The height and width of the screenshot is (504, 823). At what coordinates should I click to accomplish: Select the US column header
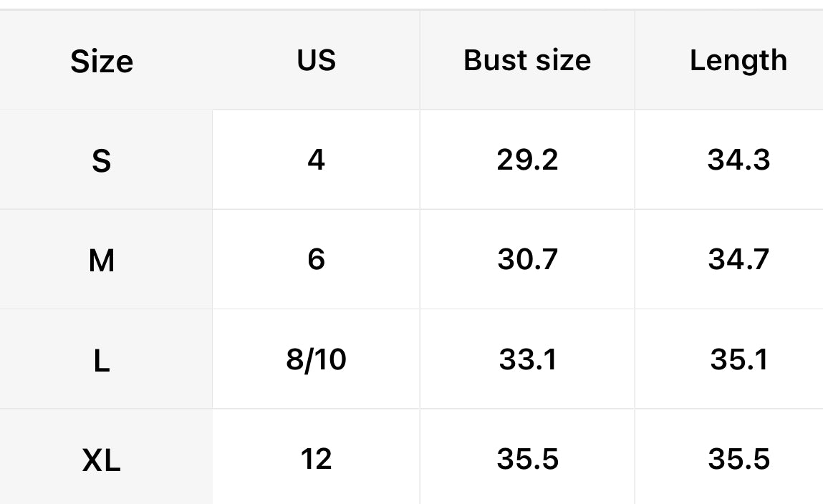tap(316, 61)
